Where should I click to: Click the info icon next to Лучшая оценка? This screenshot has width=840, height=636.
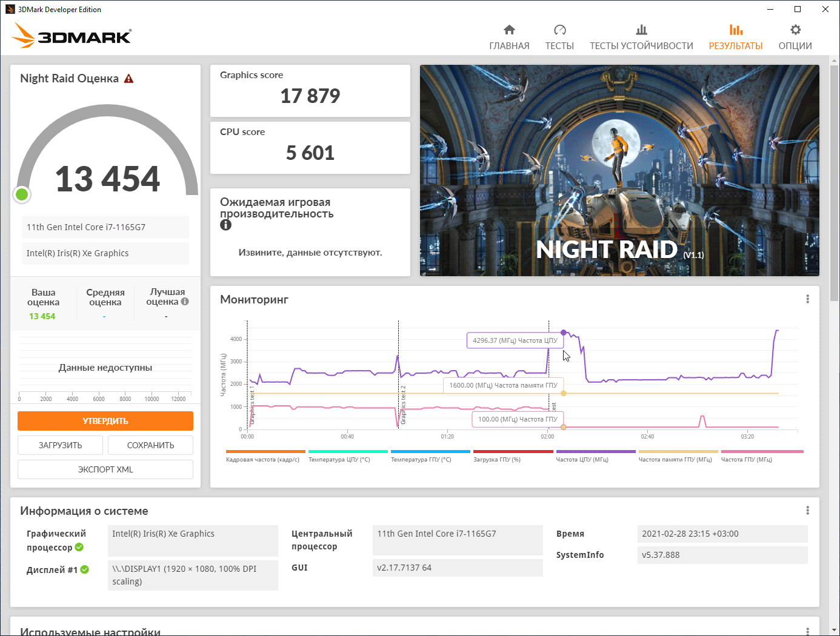pyautogui.click(x=185, y=302)
